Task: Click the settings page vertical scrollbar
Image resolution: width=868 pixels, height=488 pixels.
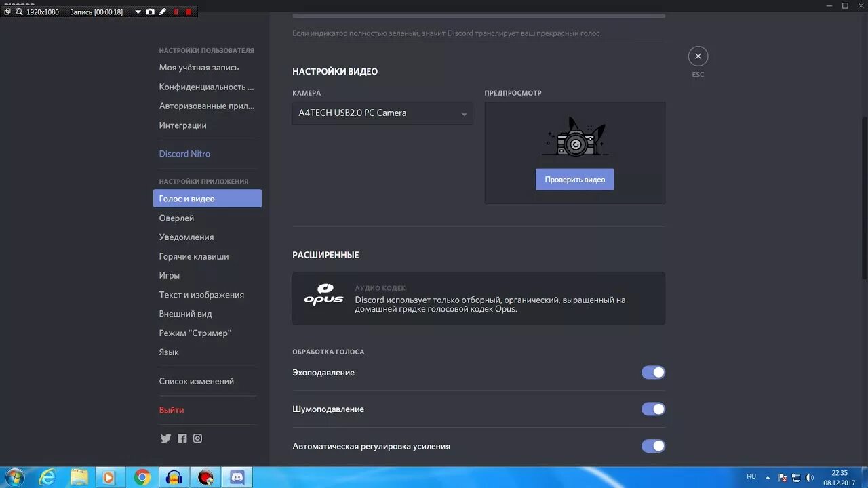Action: (x=864, y=197)
